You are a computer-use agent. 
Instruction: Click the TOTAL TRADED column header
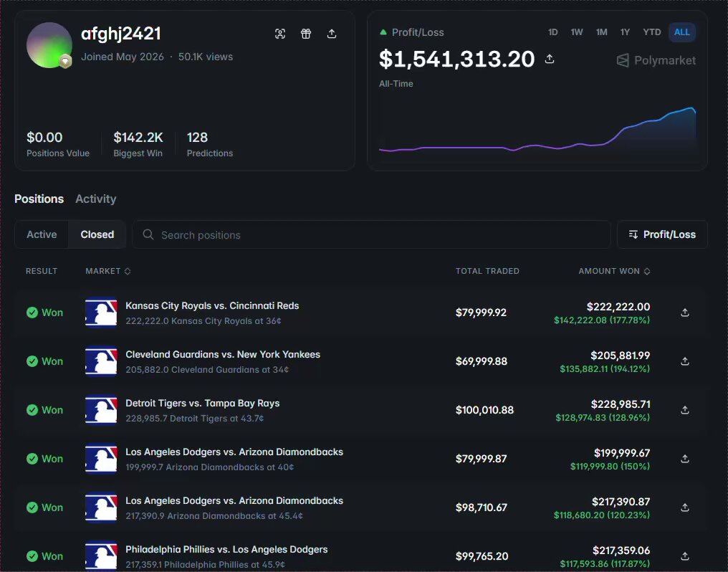(487, 271)
